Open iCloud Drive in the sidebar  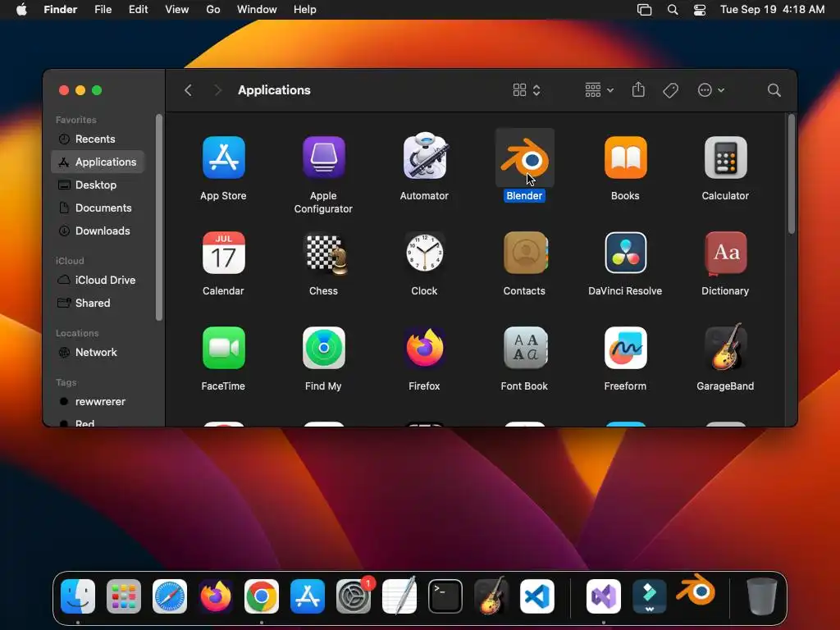[x=98, y=281]
